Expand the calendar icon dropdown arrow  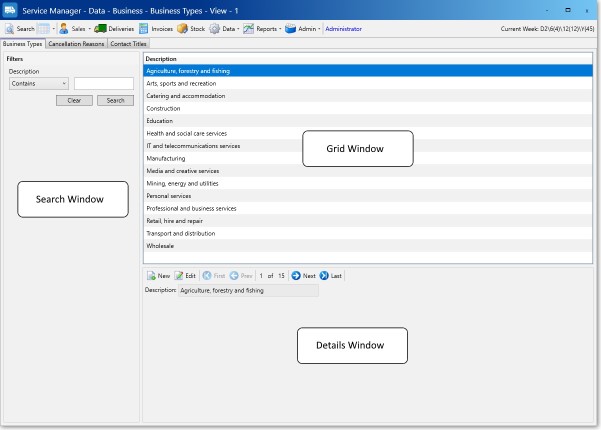tap(54, 29)
